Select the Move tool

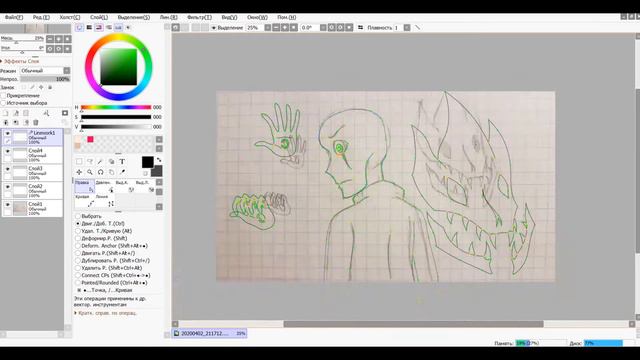coord(79,172)
